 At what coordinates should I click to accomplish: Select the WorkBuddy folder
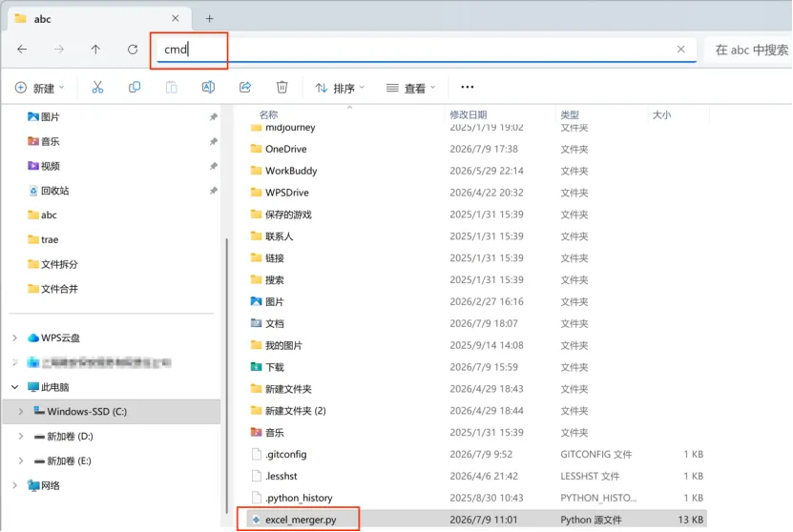click(283, 171)
